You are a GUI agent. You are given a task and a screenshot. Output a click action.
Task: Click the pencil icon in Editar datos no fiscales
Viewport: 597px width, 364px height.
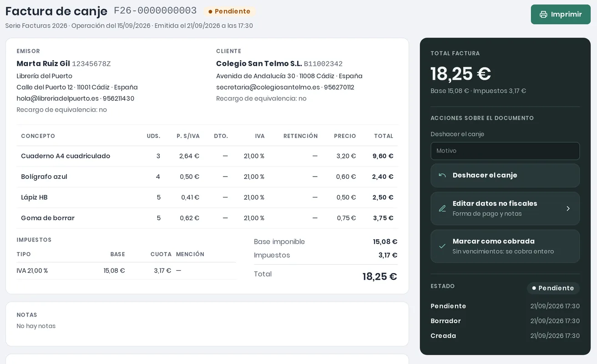(x=442, y=208)
